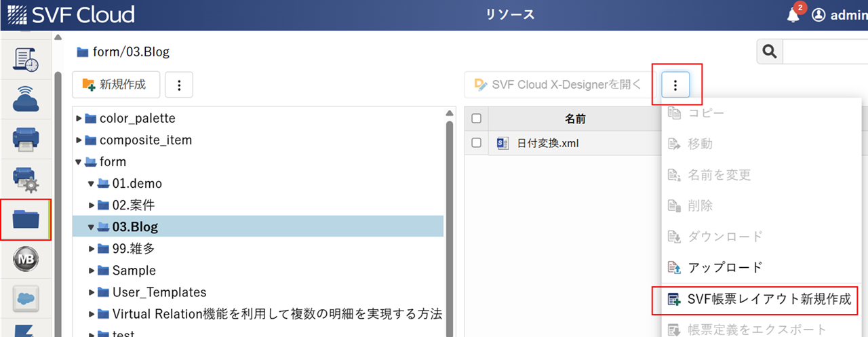Click the 新規作成 button
Viewport: 868px width, 337px height.
[115, 85]
